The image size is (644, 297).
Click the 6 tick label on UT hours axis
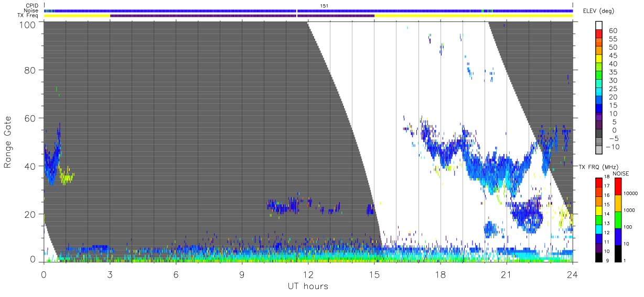tap(176, 274)
